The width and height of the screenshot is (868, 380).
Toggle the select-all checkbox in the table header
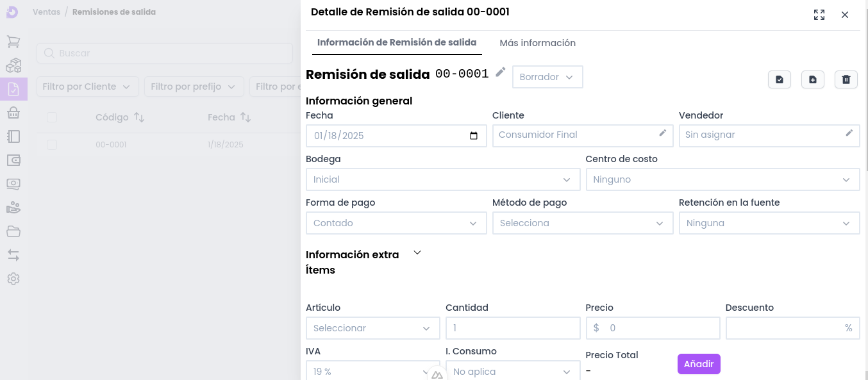click(x=52, y=117)
